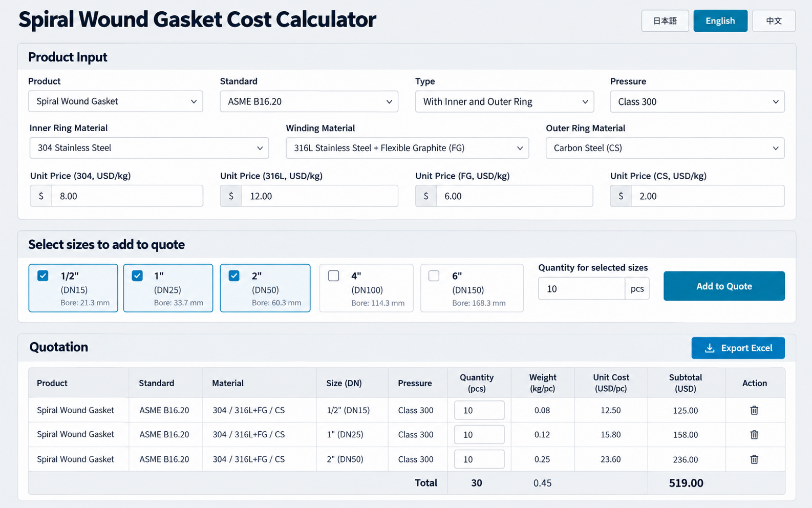Edit quantity in the 1/2" (DN15) row
The width and height of the screenshot is (812, 508).
tap(479, 410)
